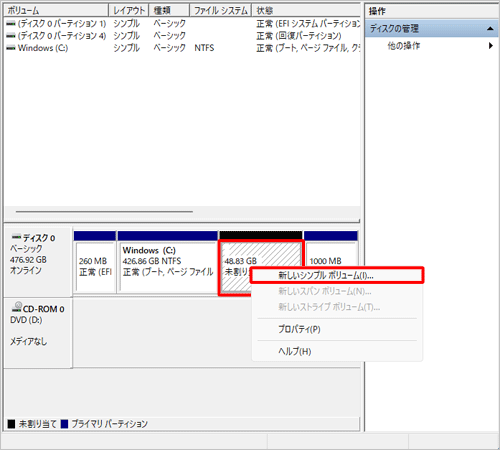Click the disk icon beside ディスク 0 パーティション 4
The width and height of the screenshot is (500, 450).
coord(11,36)
